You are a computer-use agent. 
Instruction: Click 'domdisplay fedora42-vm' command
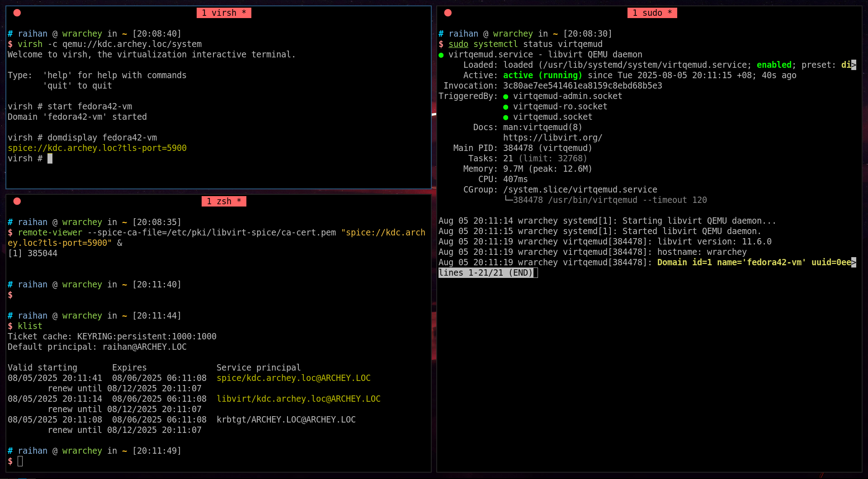(102, 138)
